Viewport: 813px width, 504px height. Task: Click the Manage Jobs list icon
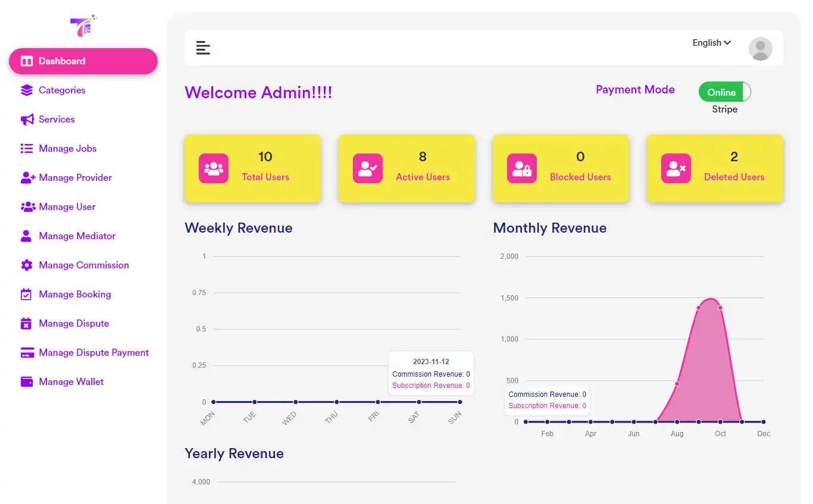27,148
